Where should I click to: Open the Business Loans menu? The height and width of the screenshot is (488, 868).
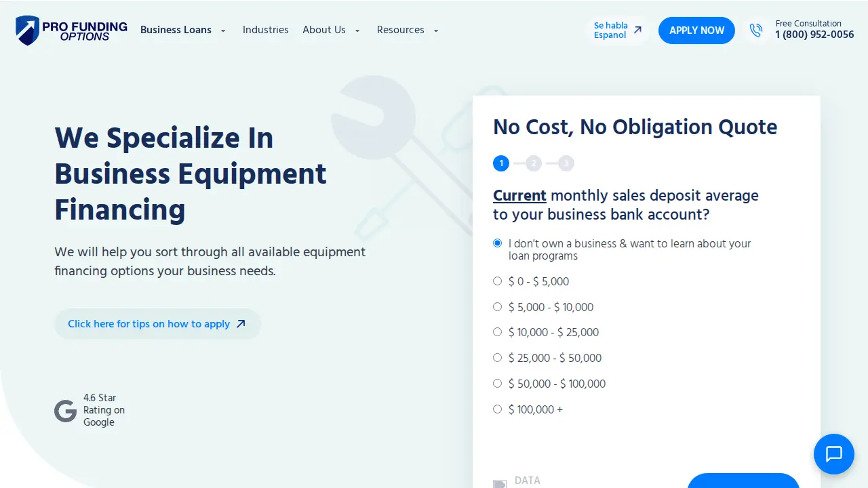pos(176,30)
